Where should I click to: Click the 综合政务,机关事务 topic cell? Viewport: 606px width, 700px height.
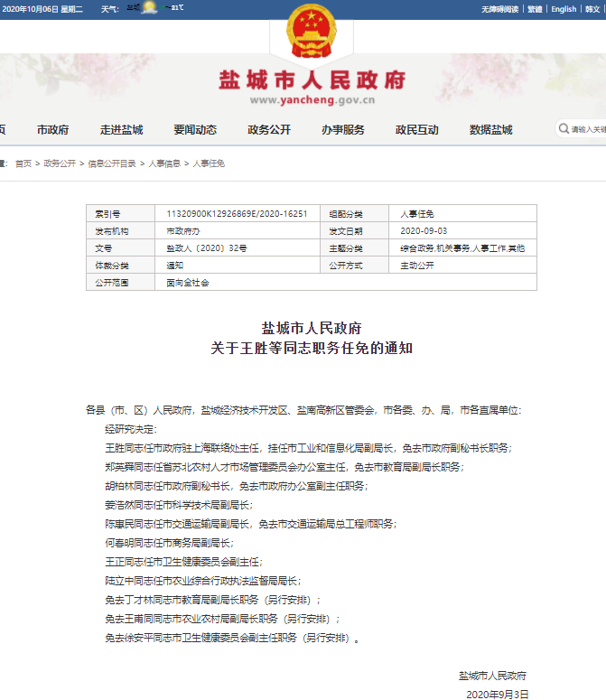tap(462, 248)
